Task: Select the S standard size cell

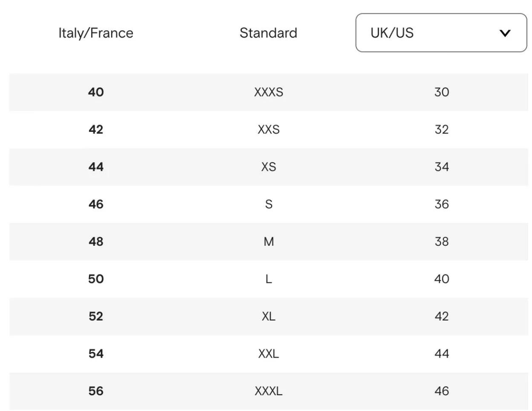Action: tap(269, 204)
